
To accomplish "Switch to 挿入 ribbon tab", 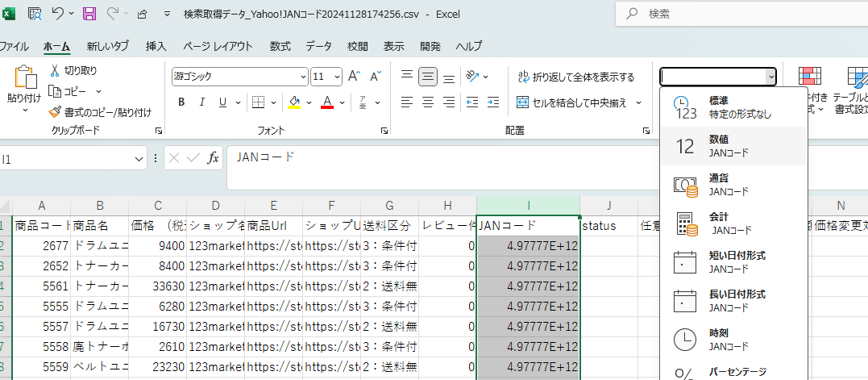I will pos(156,46).
